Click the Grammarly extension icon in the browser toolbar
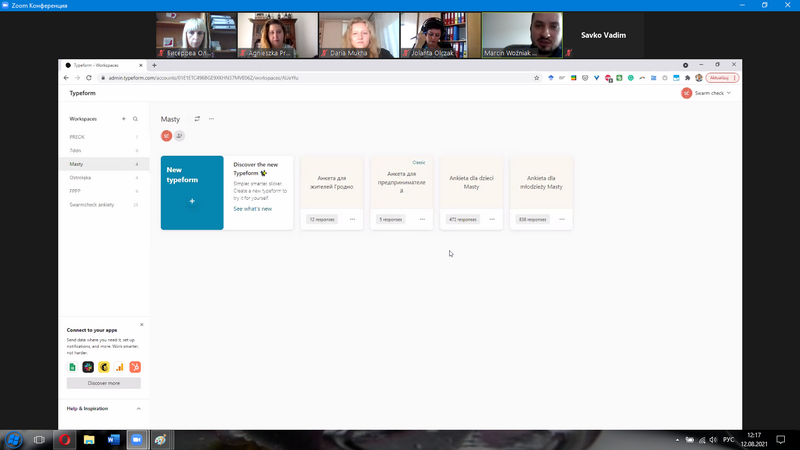800x450 pixels. point(631,78)
